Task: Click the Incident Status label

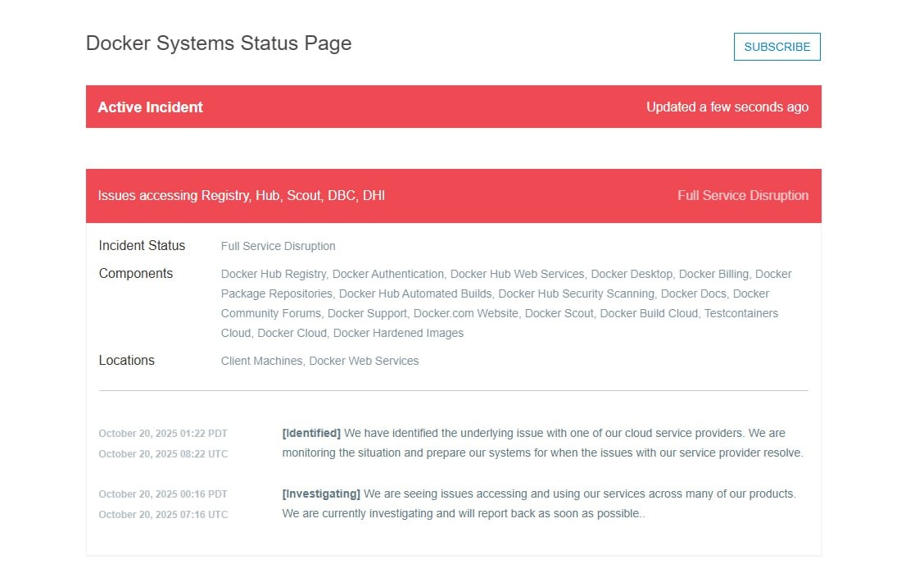Action: [142, 245]
